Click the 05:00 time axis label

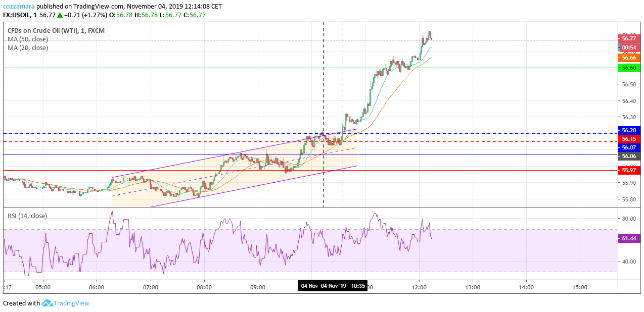click(x=43, y=287)
